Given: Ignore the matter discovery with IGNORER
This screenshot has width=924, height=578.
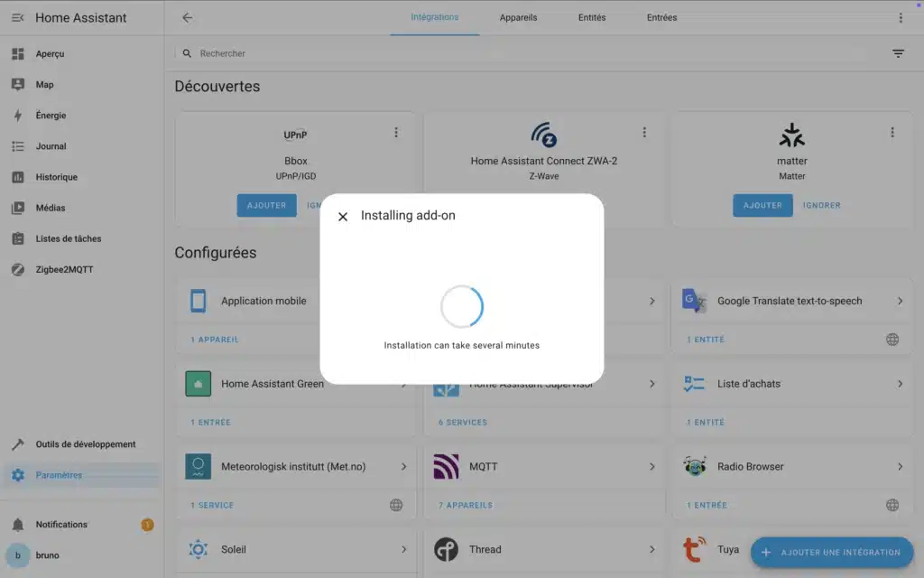Looking at the screenshot, I should [x=821, y=205].
